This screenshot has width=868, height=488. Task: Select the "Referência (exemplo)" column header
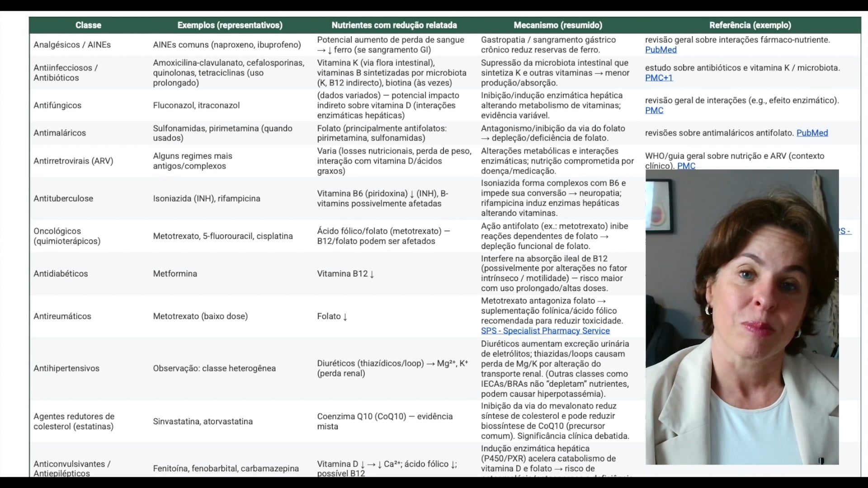click(x=750, y=25)
